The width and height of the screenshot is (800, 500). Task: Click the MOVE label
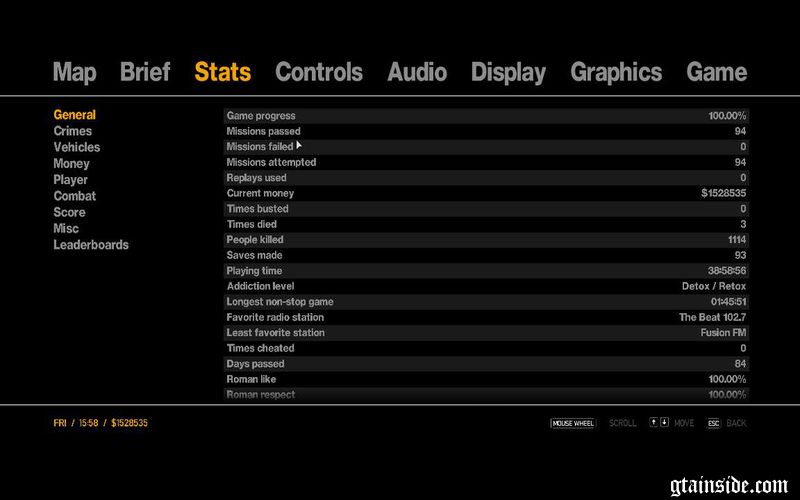click(x=684, y=423)
